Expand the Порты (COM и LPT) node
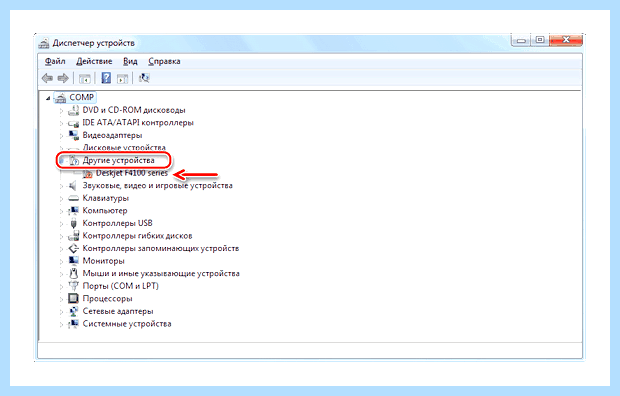 61,286
